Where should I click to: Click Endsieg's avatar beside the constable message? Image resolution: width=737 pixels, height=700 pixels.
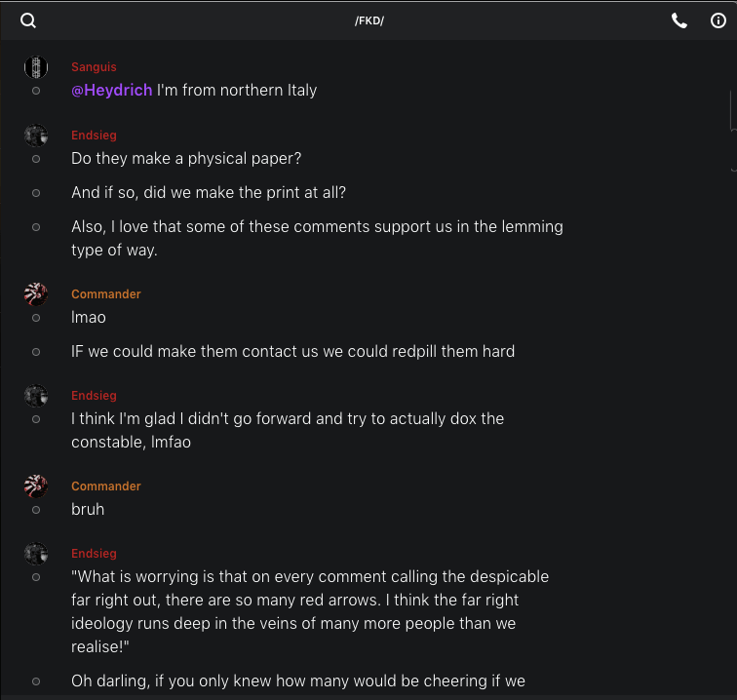36,396
